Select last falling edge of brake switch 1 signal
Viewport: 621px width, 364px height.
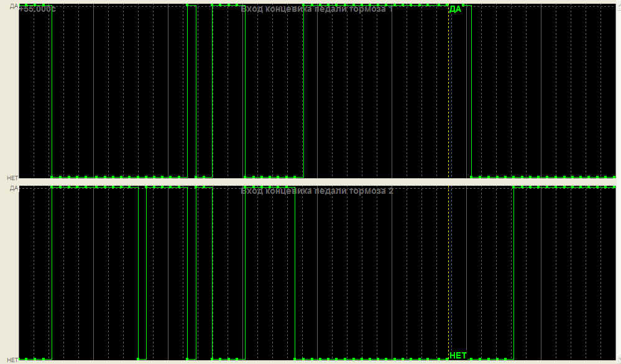pyautogui.click(x=471, y=93)
